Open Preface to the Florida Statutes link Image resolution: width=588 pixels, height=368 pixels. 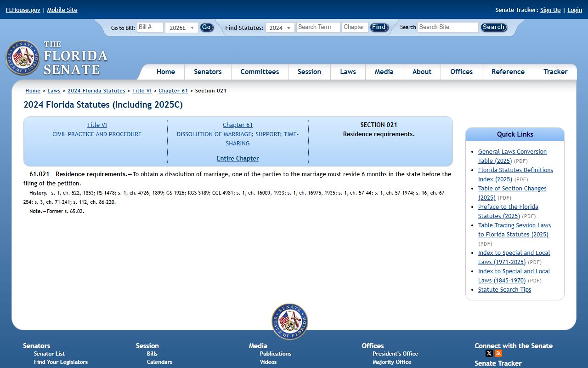coord(508,211)
